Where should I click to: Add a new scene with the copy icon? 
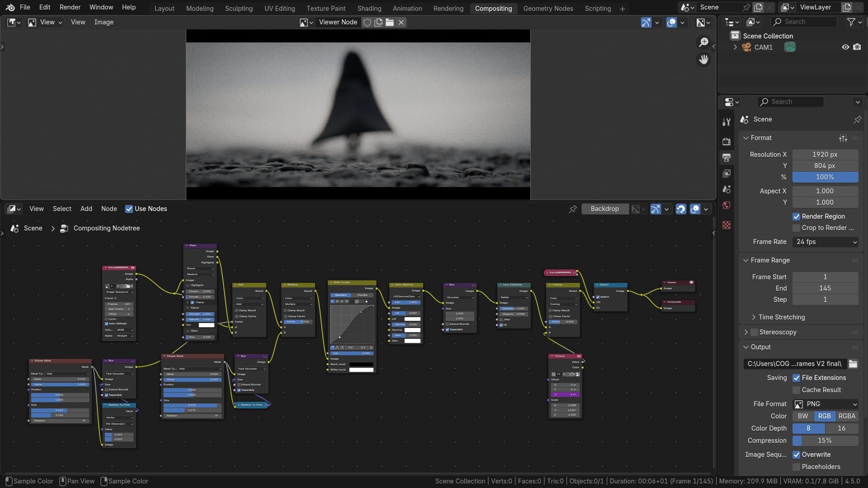click(x=758, y=7)
